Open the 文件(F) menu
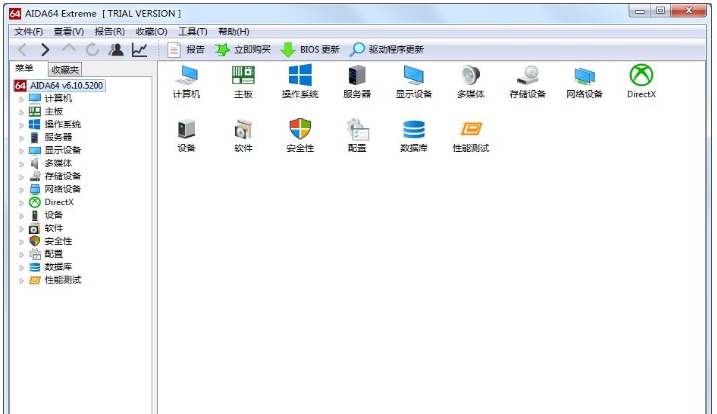 [28, 31]
